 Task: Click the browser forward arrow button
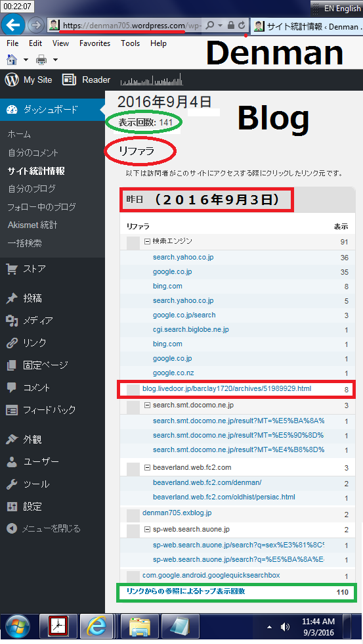36,26
